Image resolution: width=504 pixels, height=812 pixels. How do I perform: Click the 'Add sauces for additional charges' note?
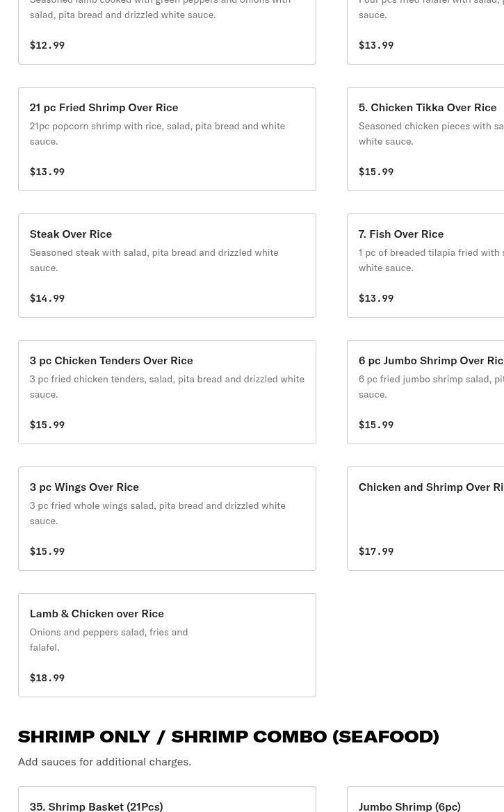(104, 761)
